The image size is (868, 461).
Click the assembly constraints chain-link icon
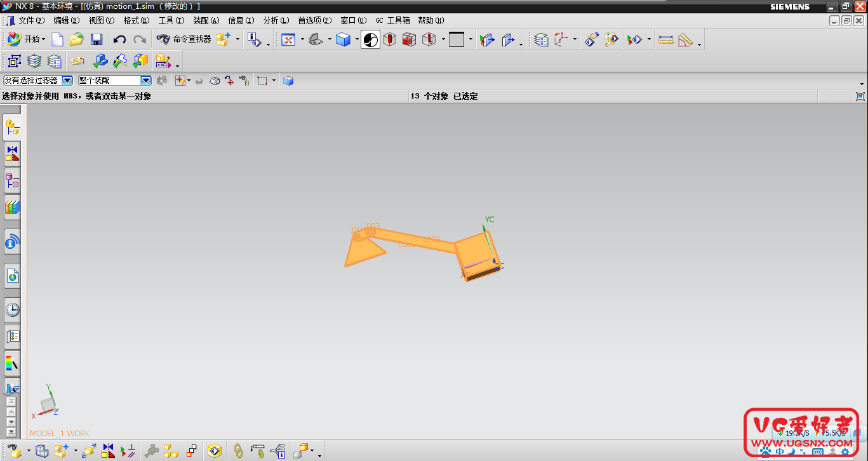click(x=238, y=451)
